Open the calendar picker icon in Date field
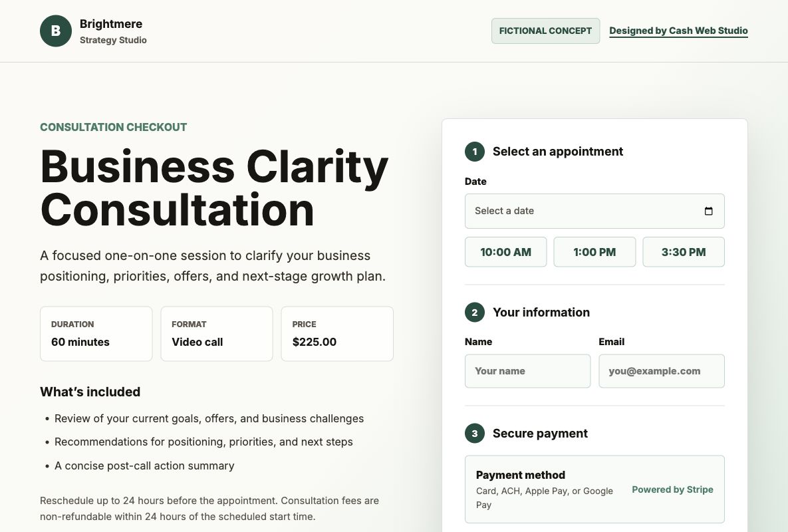The image size is (788, 532). click(709, 211)
